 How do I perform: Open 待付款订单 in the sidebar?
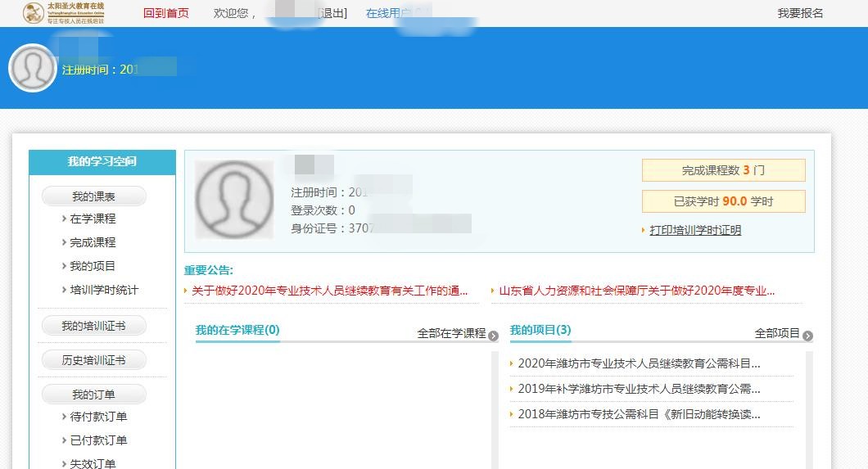click(x=98, y=417)
